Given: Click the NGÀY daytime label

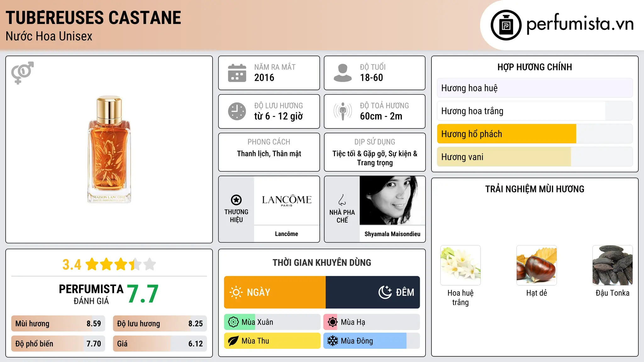Looking at the screenshot, I should tap(258, 293).
